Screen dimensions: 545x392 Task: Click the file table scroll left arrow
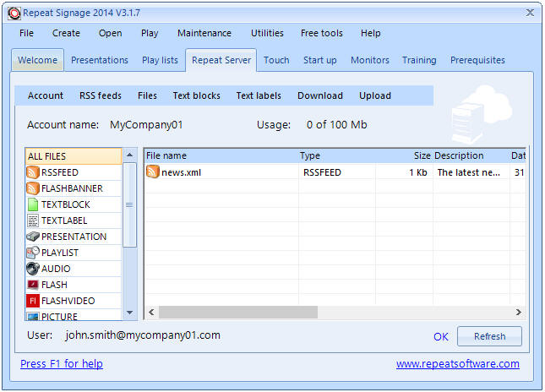pos(151,312)
